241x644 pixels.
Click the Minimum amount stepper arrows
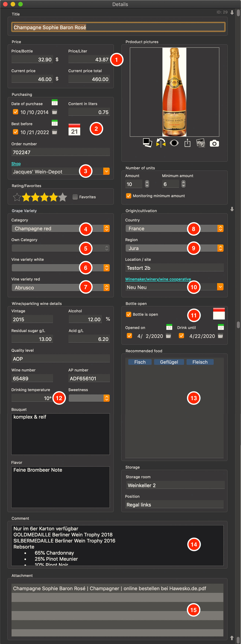pyautogui.click(x=184, y=184)
